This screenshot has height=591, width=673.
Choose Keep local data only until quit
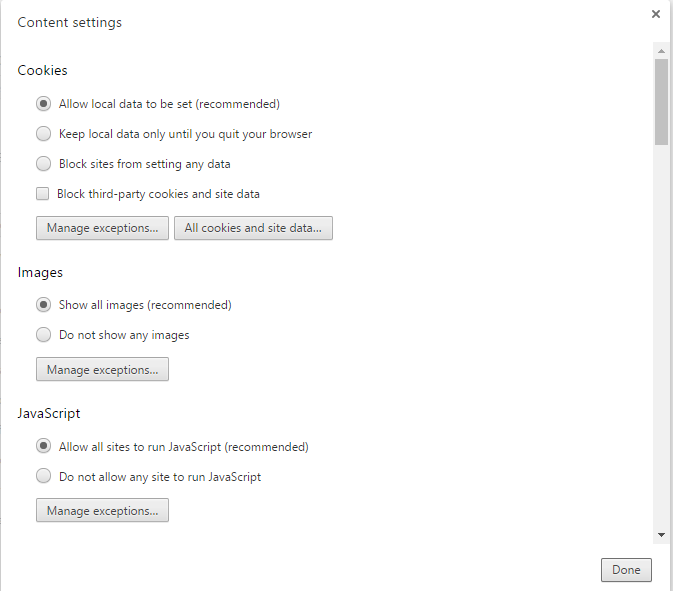point(44,134)
